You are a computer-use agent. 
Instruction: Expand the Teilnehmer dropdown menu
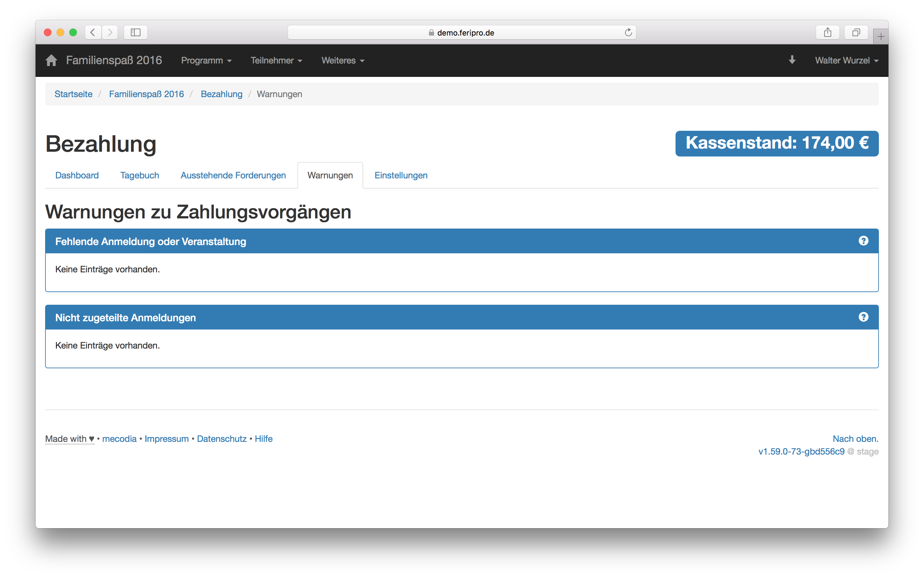click(276, 61)
